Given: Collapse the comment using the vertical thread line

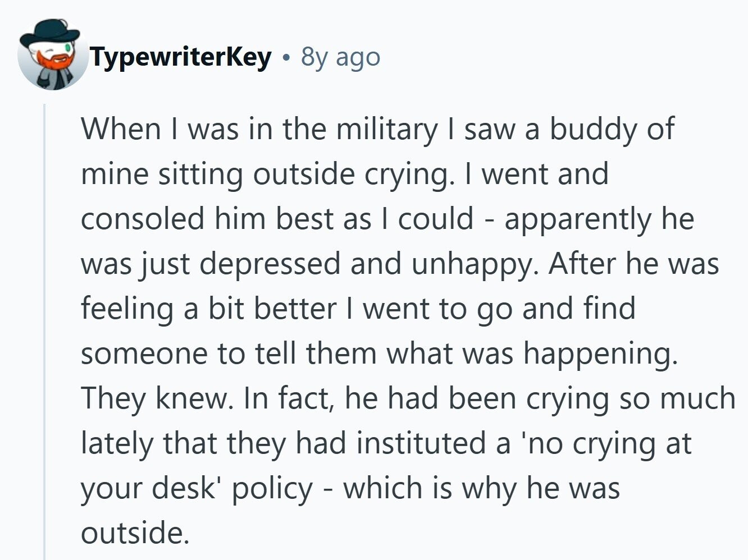Looking at the screenshot, I should [44, 331].
